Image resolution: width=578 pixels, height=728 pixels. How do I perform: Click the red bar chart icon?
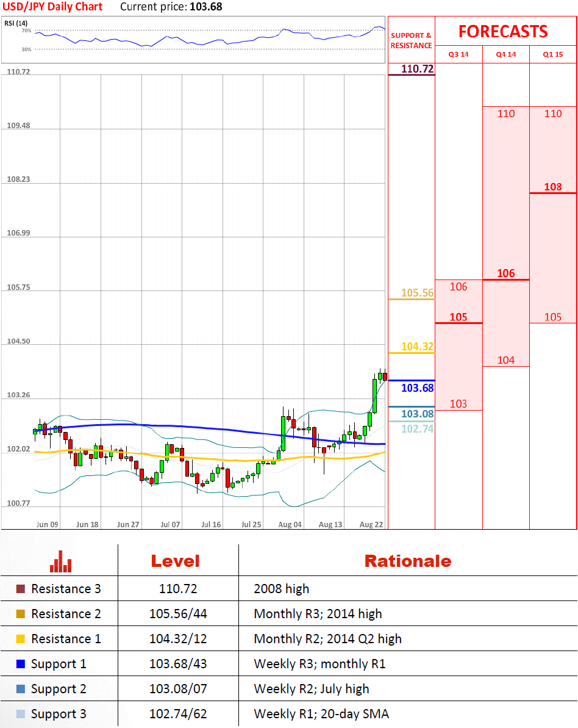61,561
